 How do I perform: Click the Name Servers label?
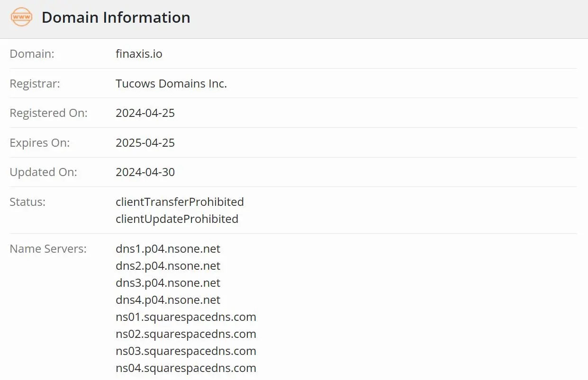pos(48,248)
